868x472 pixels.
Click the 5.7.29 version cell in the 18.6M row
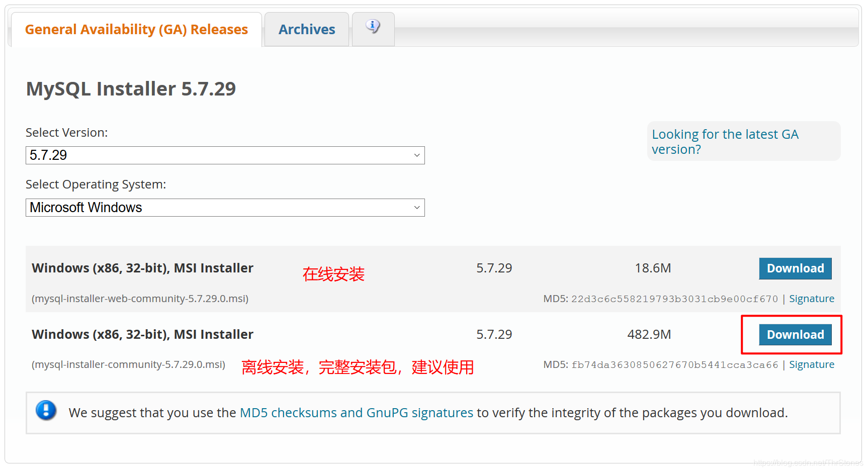coord(494,268)
